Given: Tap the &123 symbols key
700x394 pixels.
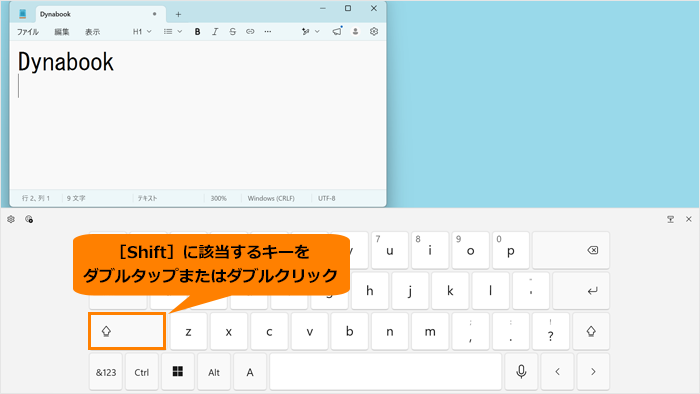Looking at the screenshot, I should [106, 372].
